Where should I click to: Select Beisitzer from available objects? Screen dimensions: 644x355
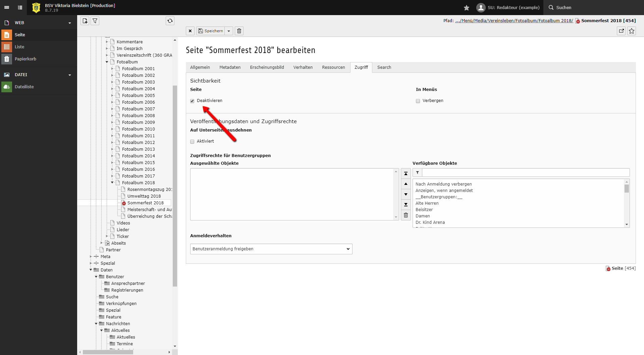[x=424, y=210]
